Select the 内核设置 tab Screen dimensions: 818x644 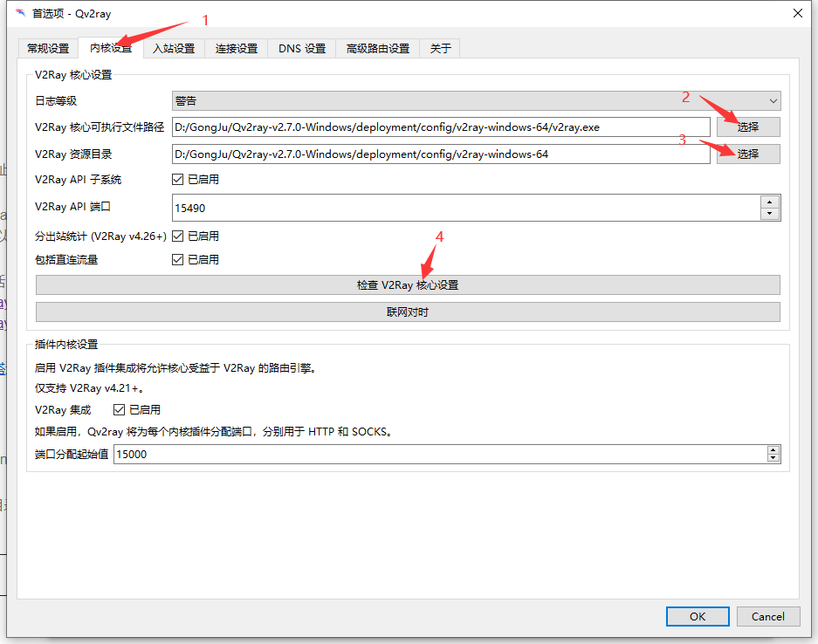(x=111, y=48)
